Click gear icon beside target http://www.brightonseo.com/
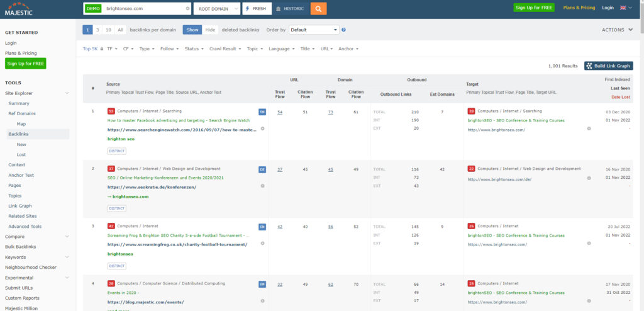This screenshot has height=311, width=644. 589,129
